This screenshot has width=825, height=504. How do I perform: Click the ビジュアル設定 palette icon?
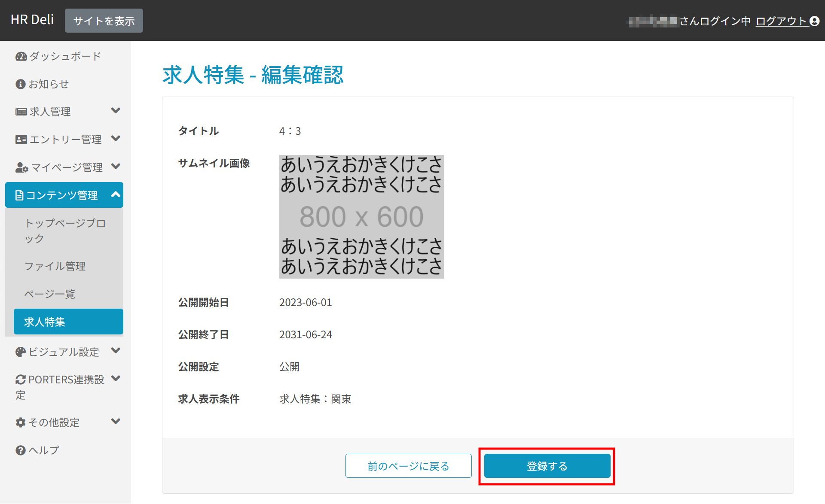[20, 352]
